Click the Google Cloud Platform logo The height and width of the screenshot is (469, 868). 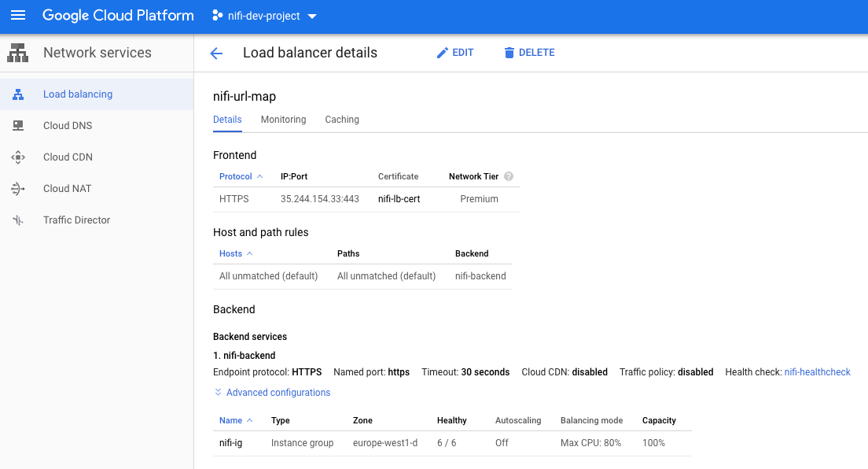point(118,15)
